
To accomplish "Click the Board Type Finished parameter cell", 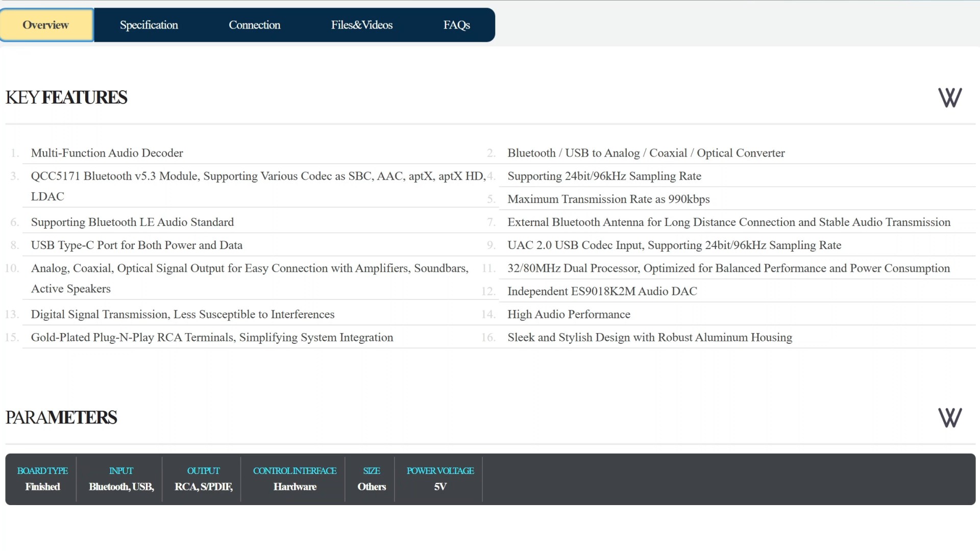I will (x=42, y=479).
